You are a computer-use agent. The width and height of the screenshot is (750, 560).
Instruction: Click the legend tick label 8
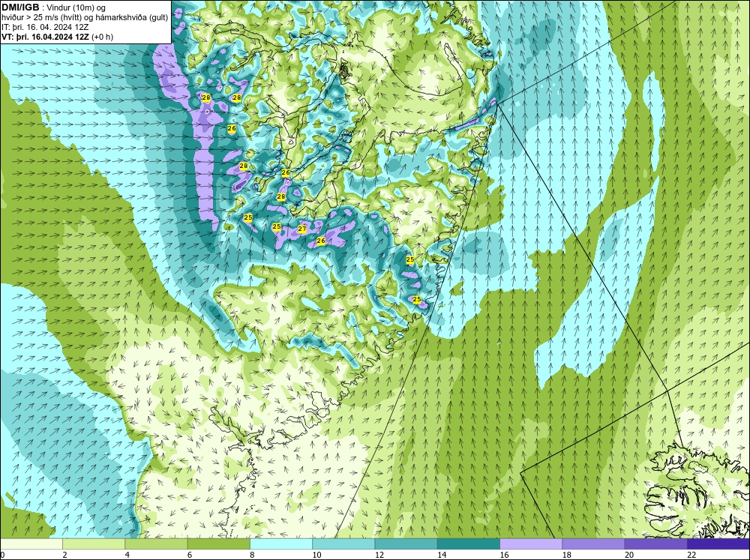coord(252,555)
